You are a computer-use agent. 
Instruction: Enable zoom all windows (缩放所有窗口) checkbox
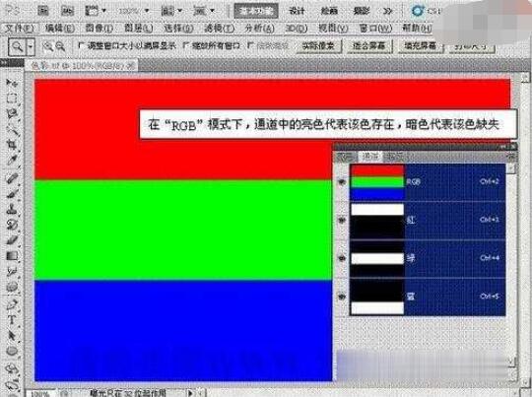pyautogui.click(x=185, y=45)
